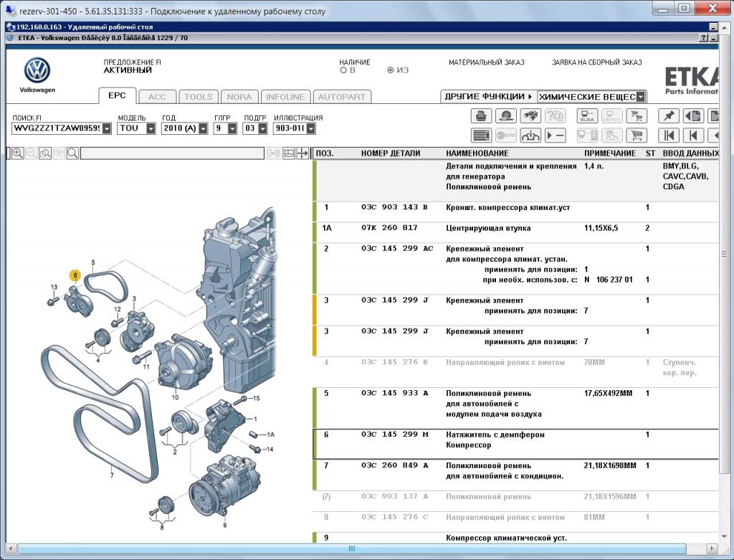Image resolution: width=734 pixels, height=560 pixels.
Task: Click the triangle-and-dash toolbar icon
Action: tap(556, 136)
